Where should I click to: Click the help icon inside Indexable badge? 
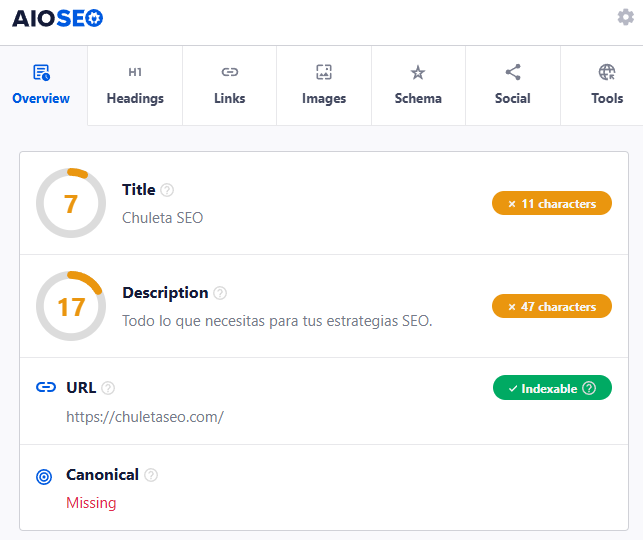(589, 388)
